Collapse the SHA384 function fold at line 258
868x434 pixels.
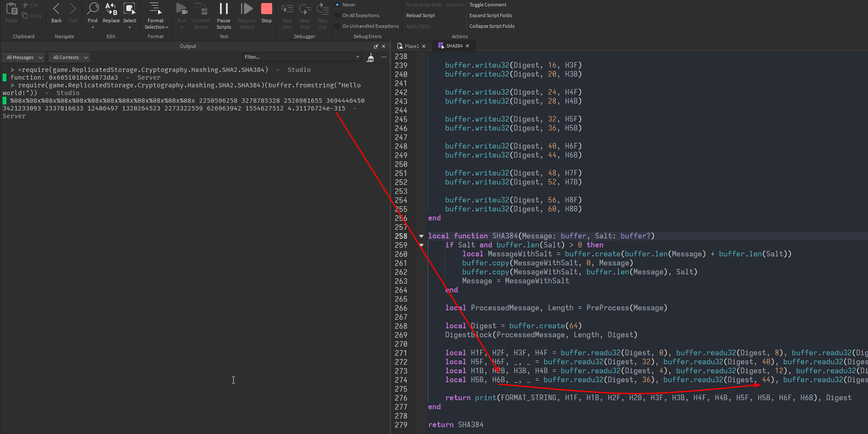click(421, 236)
